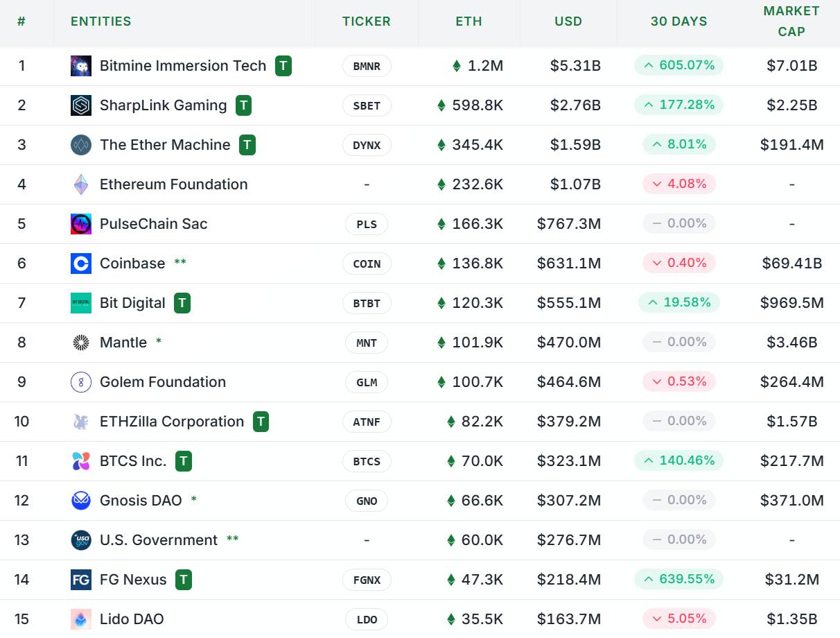Click the BTCS Inc. logo icon

coord(81,461)
